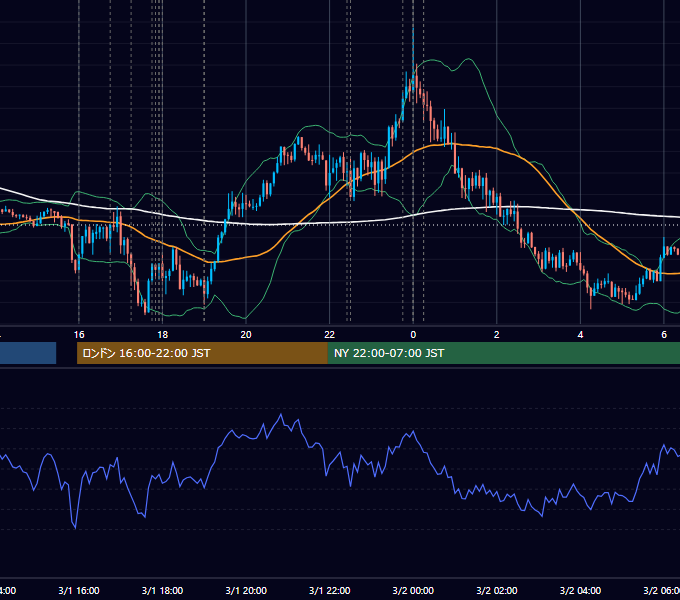Click the oscillator's lowest dip near 16:00
Screen dimensions: 680x600
coord(75,528)
